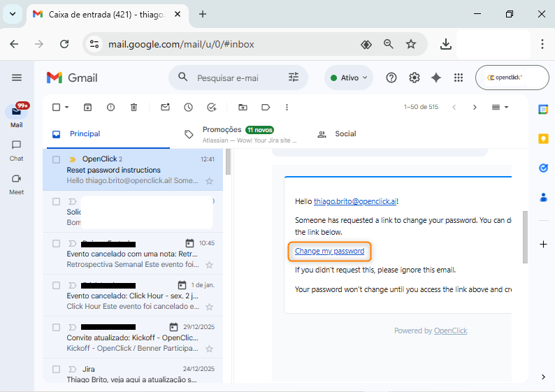This screenshot has height=392, width=555.
Task: Follow the OpenClick link in the email footer
Action: pyautogui.click(x=450, y=331)
